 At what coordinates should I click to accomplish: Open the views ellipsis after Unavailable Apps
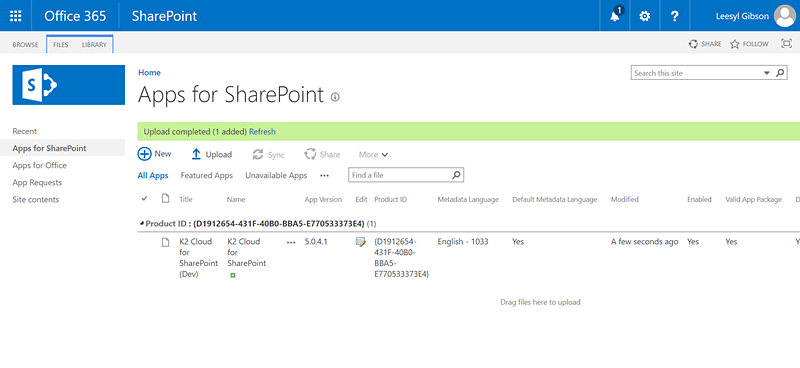pos(324,175)
